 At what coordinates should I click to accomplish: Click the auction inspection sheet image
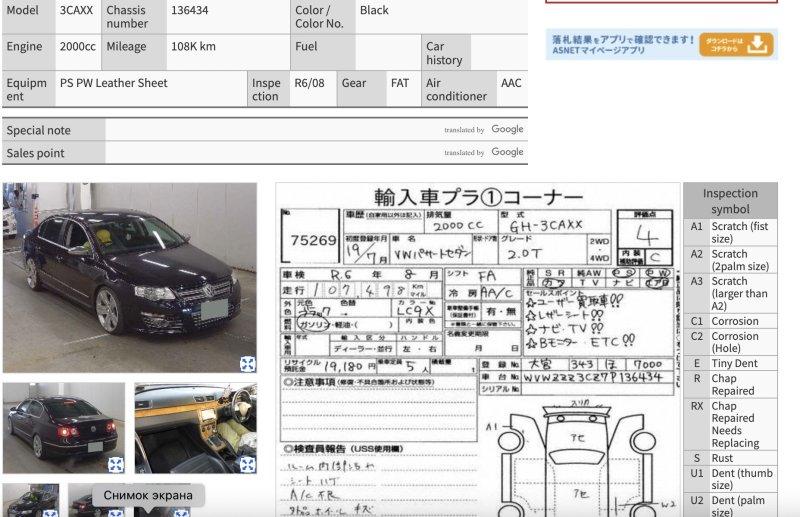tap(478, 300)
